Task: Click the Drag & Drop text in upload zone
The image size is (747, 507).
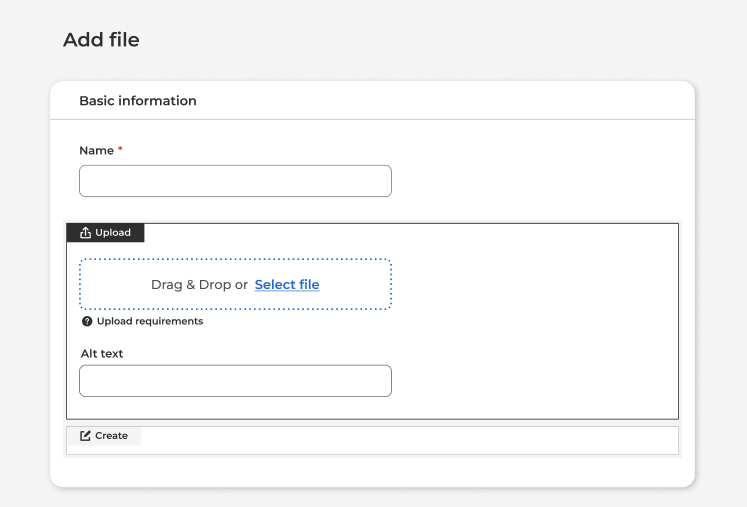Action: coord(199,284)
